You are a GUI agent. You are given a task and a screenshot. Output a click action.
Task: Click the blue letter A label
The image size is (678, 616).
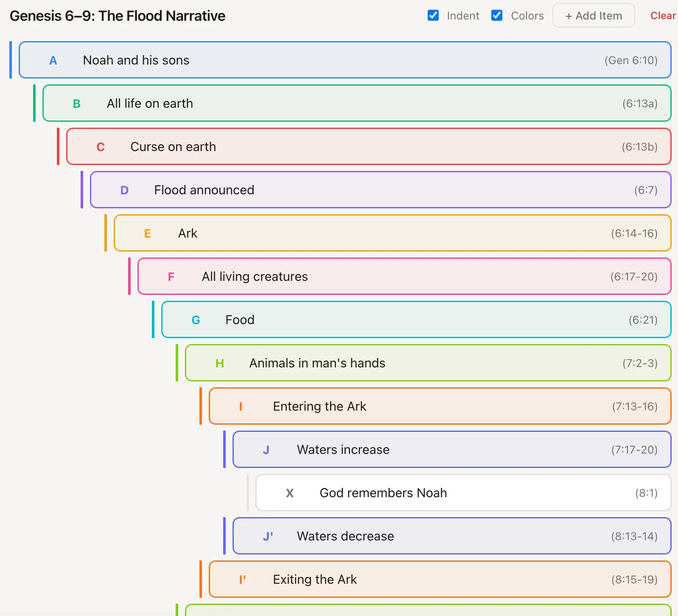coord(53,60)
